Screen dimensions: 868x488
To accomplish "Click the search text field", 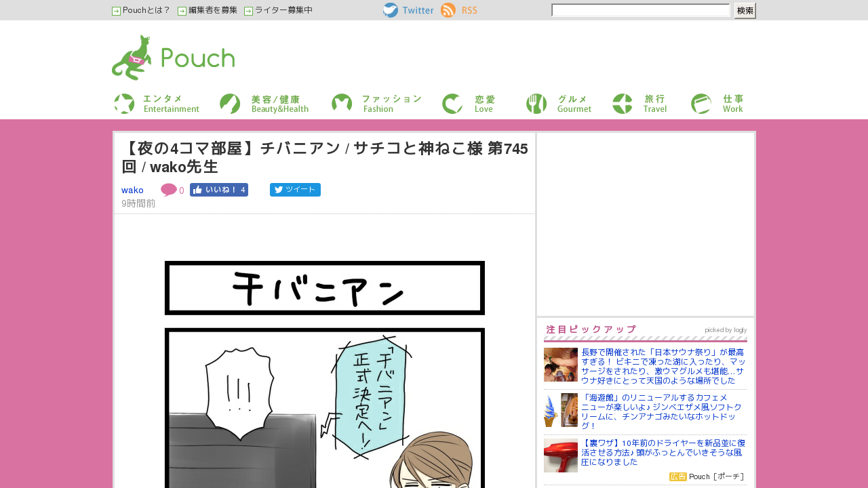I will [641, 10].
